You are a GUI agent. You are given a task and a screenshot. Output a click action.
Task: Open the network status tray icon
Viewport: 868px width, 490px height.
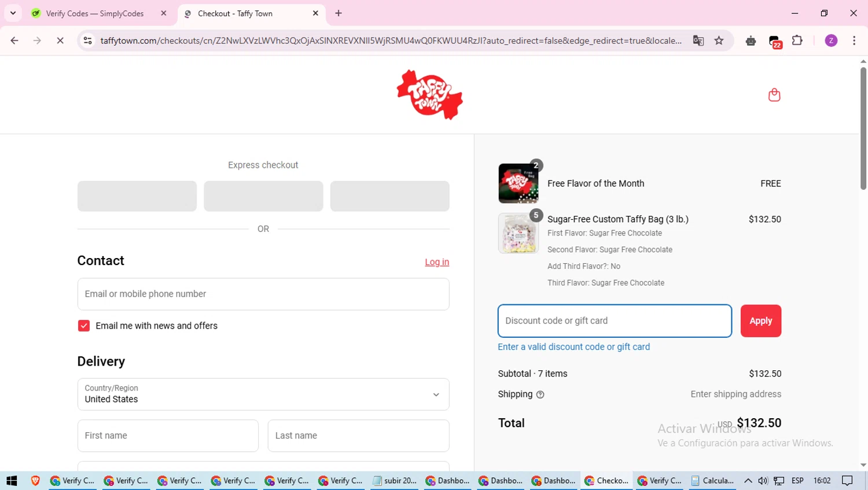[779, 481]
